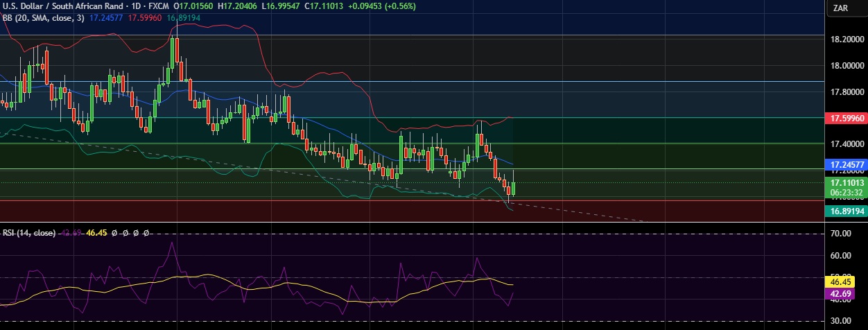The height and width of the screenshot is (330, 868).
Task: Click the blue 17.24577 price axis label
Action: coord(844,165)
